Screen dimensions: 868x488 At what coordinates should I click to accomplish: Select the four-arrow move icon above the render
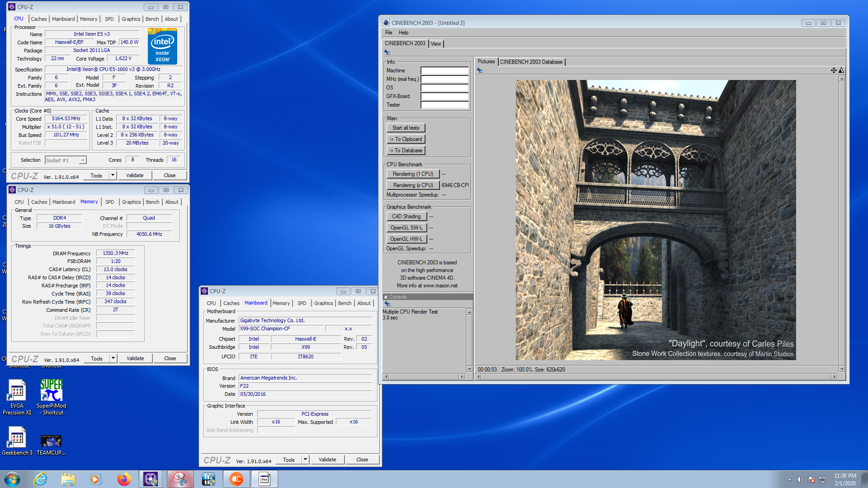[833, 70]
